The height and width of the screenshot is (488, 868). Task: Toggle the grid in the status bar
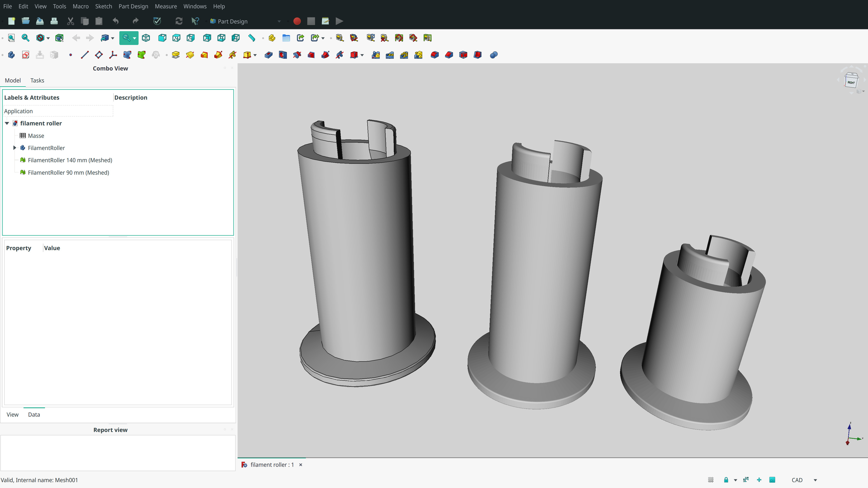tap(711, 480)
